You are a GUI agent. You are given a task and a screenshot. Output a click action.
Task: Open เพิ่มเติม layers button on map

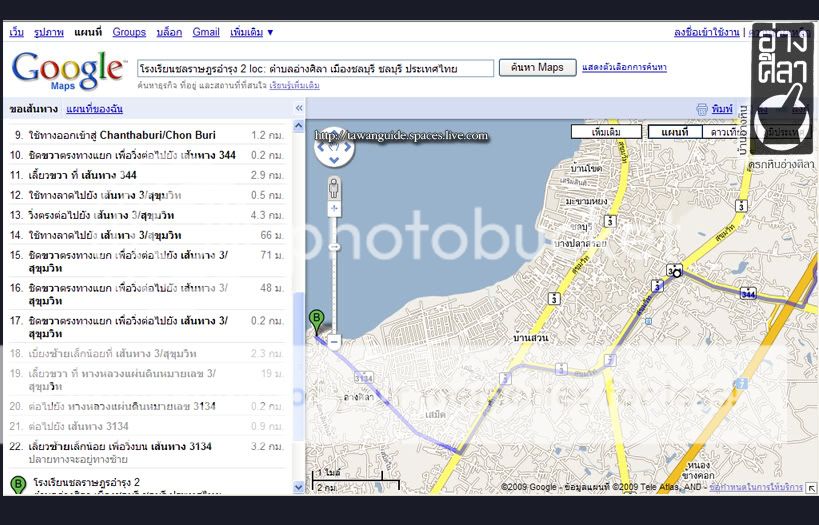606,132
